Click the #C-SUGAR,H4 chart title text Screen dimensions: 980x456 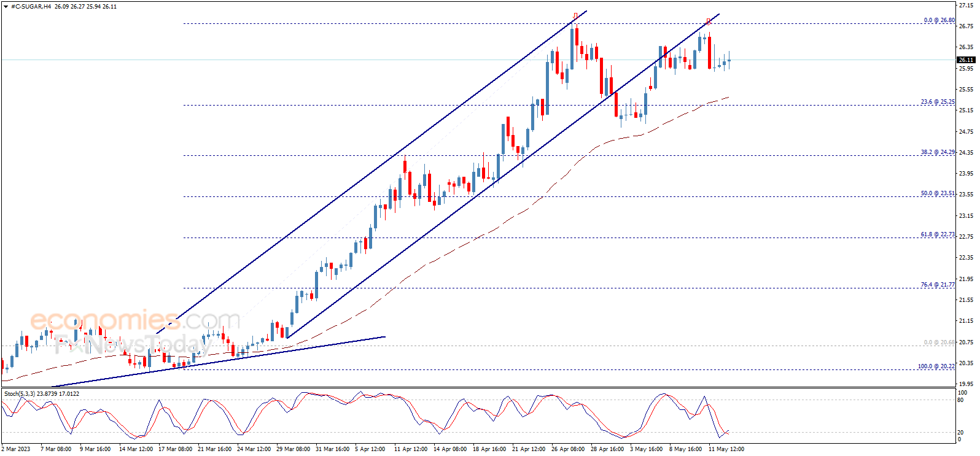pyautogui.click(x=31, y=7)
